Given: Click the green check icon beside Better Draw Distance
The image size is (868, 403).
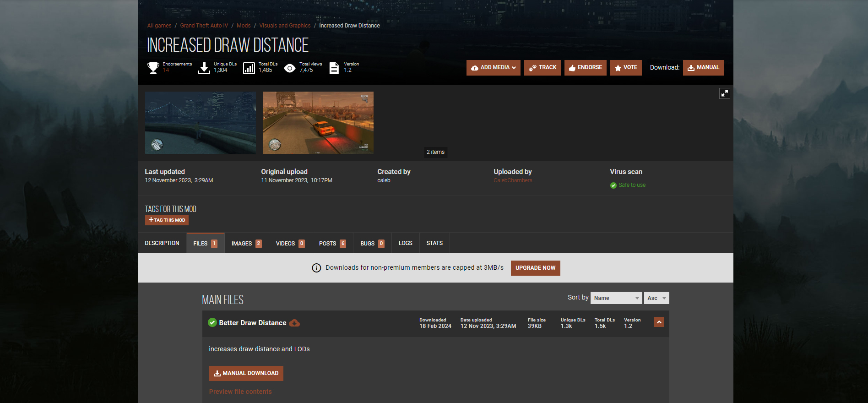Looking at the screenshot, I should [212, 322].
